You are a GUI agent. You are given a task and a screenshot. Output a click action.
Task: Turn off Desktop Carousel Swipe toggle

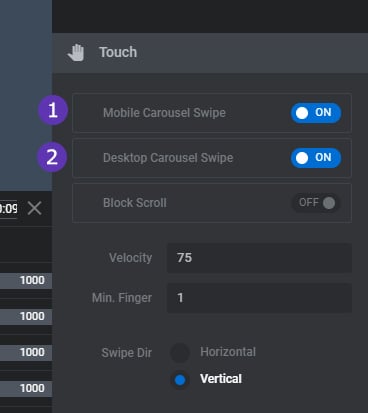316,158
